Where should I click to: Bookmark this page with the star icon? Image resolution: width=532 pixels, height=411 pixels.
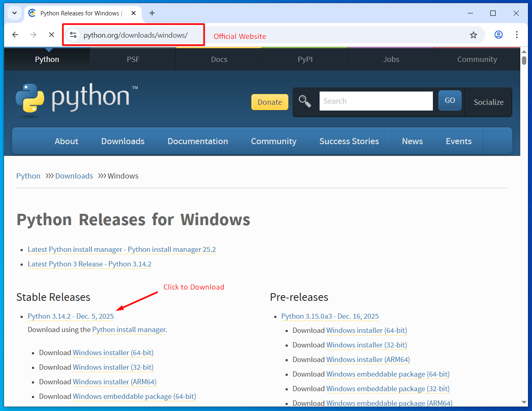click(x=473, y=35)
